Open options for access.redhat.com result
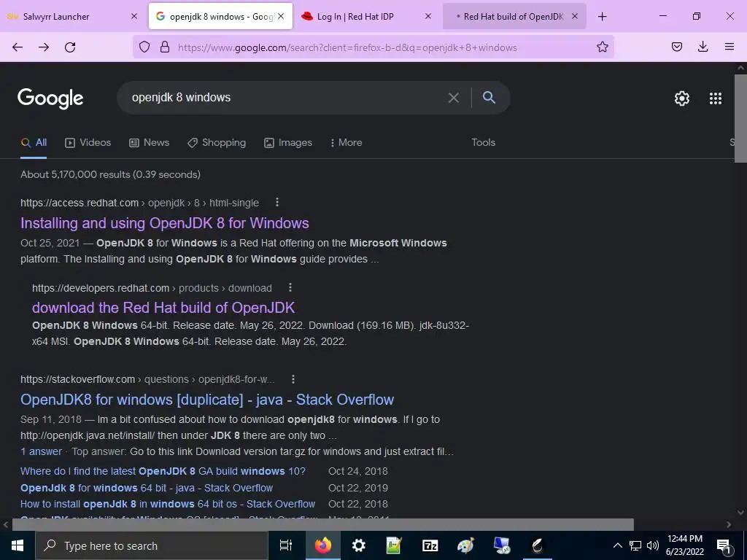 pyautogui.click(x=276, y=203)
